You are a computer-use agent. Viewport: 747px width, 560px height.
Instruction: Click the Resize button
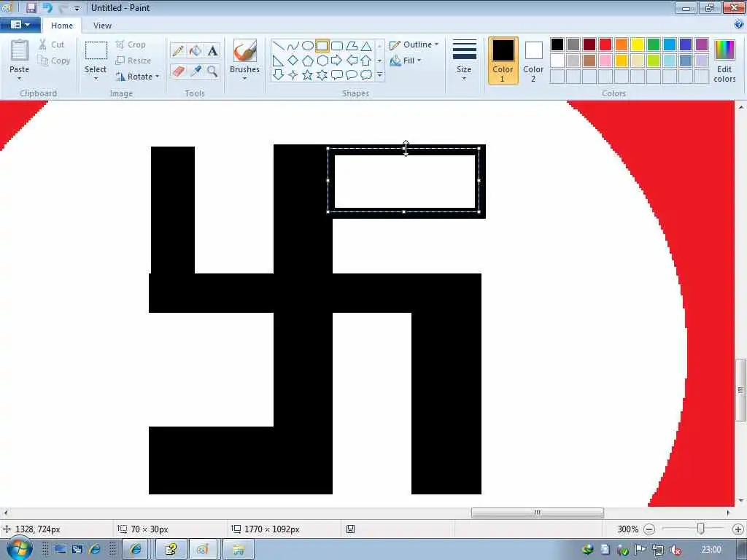point(134,61)
